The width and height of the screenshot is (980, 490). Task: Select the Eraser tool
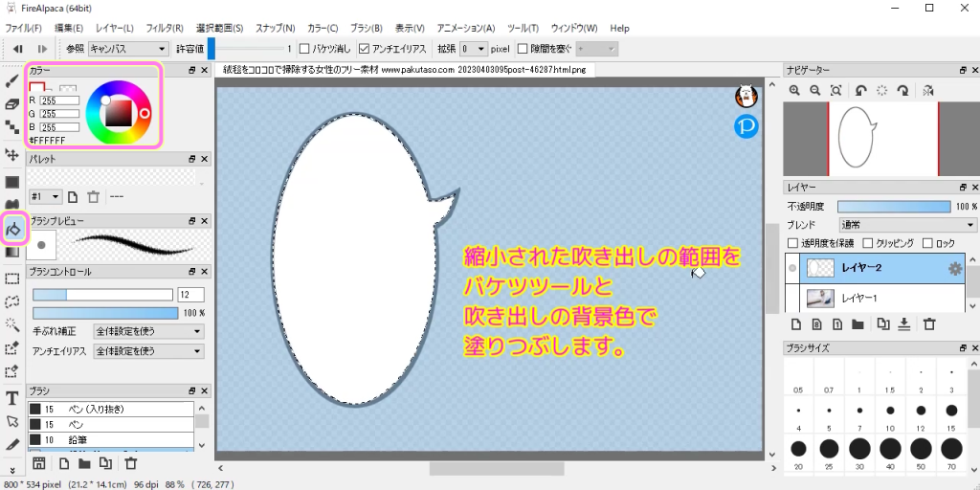click(x=11, y=105)
